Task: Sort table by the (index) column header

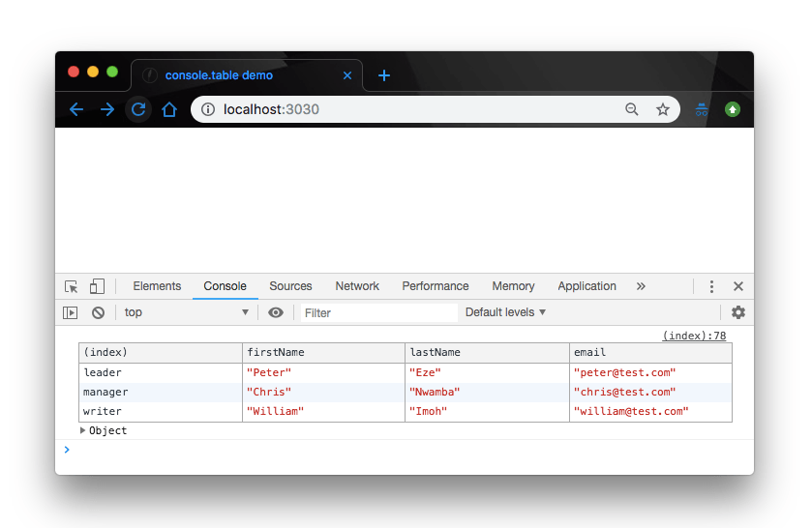Action: coord(161,353)
